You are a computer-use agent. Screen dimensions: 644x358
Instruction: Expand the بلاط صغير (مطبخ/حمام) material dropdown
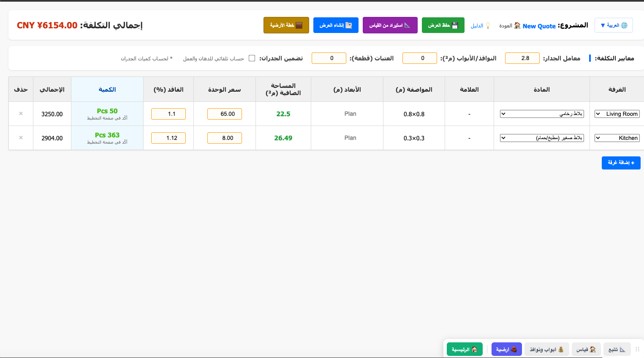tap(542, 138)
